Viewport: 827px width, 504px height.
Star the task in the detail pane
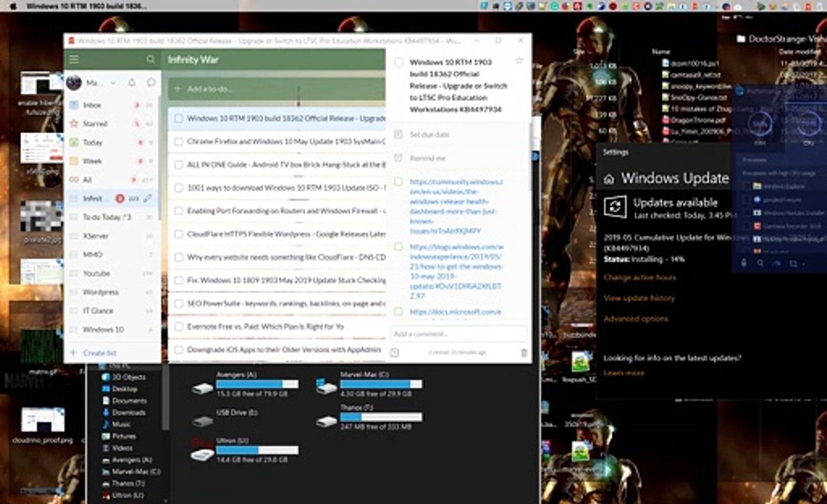tap(519, 61)
